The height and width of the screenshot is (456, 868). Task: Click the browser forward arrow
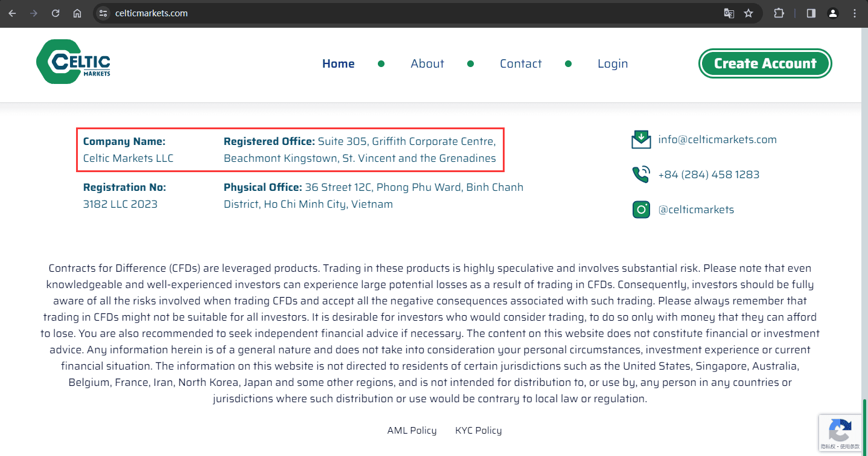pyautogui.click(x=34, y=13)
